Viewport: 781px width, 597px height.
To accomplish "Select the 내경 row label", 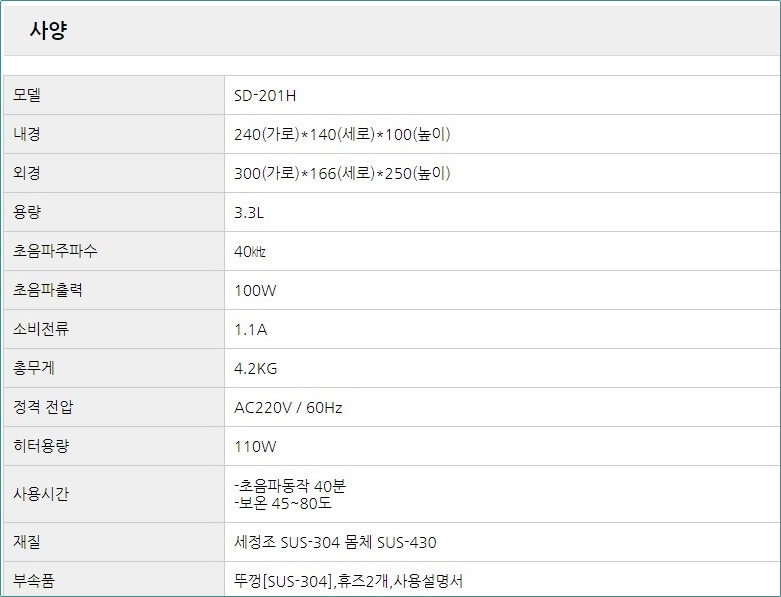I will [x=27, y=134].
